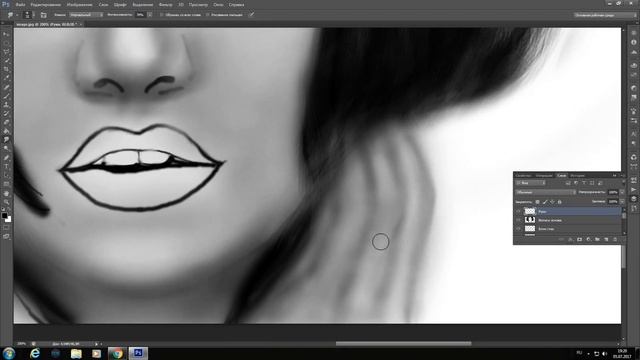Click Strength percentage field

pyautogui.click(x=140, y=15)
